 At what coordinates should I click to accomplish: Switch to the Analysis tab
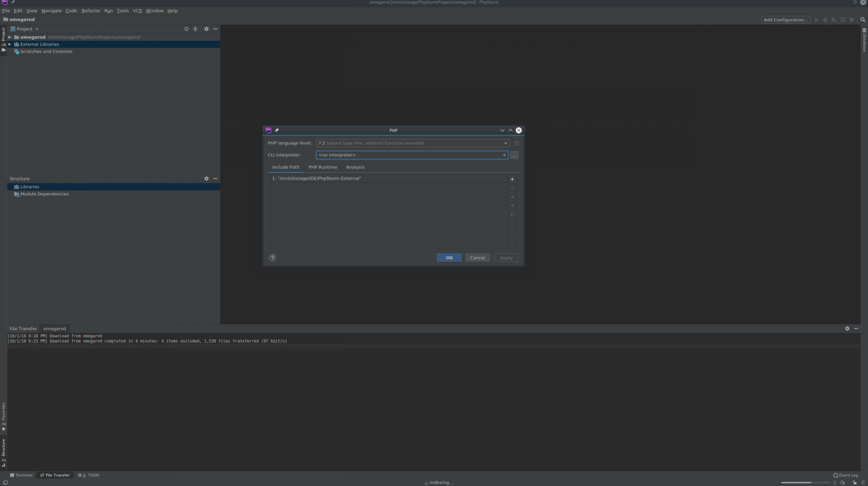(x=355, y=167)
